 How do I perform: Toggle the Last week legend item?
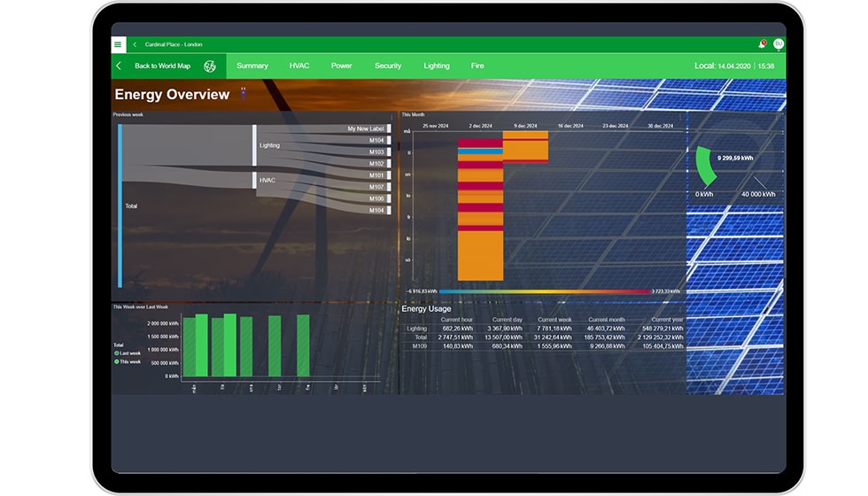click(x=128, y=353)
